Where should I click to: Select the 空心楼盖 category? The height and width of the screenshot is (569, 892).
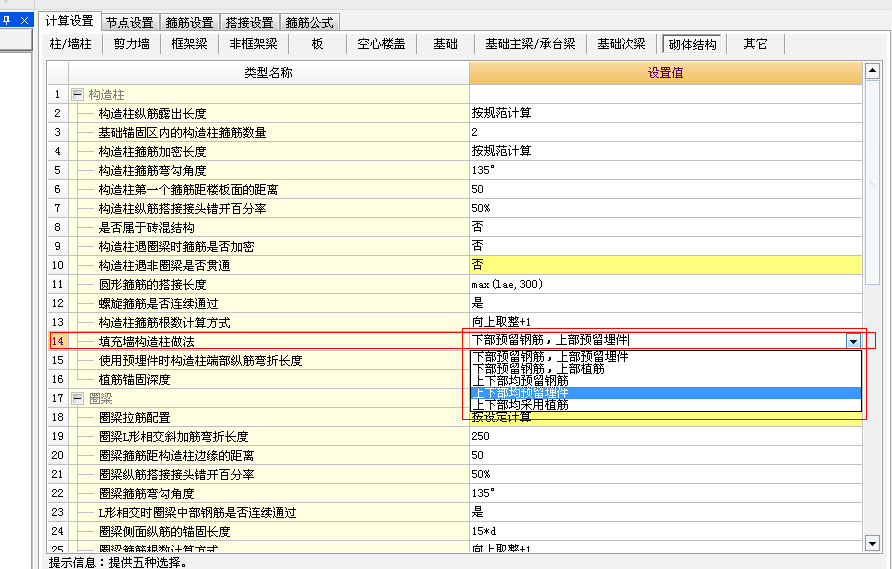[381, 44]
